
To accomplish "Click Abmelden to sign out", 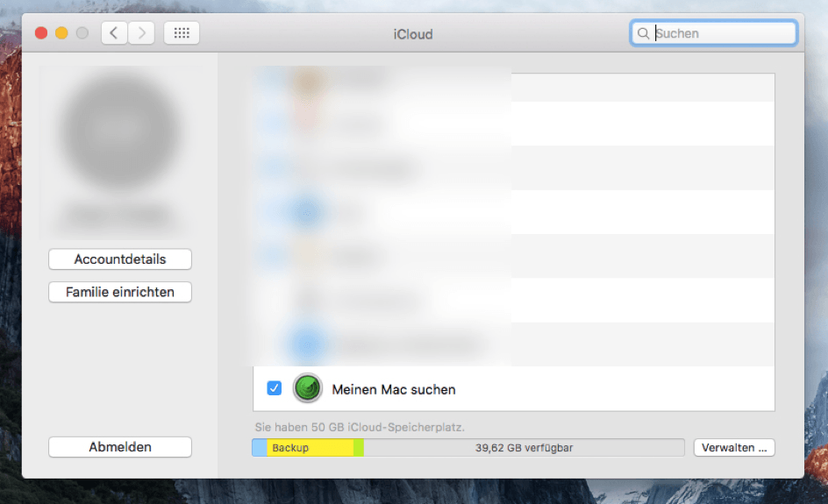I will pos(120,447).
